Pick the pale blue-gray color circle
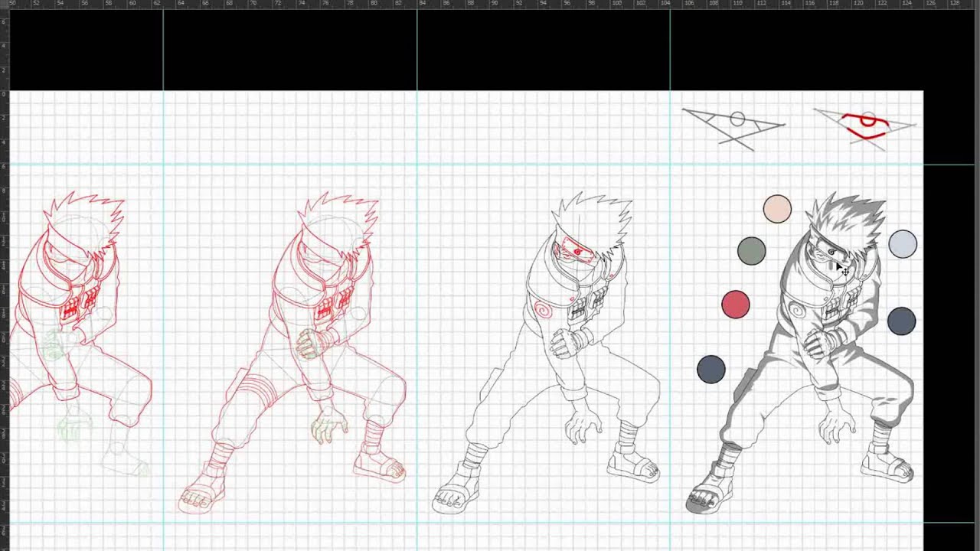Image resolution: width=980 pixels, height=551 pixels. click(x=903, y=244)
